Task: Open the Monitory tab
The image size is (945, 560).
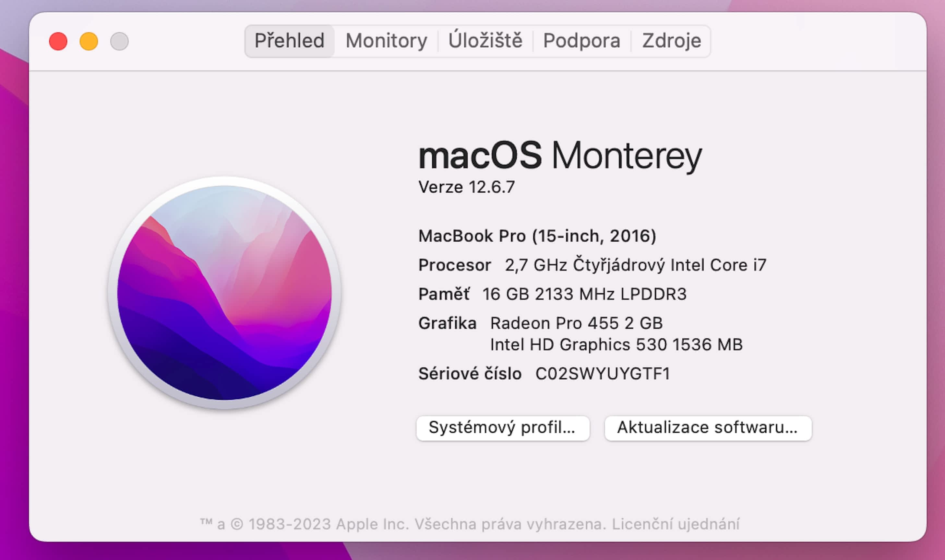Action: [x=386, y=41]
